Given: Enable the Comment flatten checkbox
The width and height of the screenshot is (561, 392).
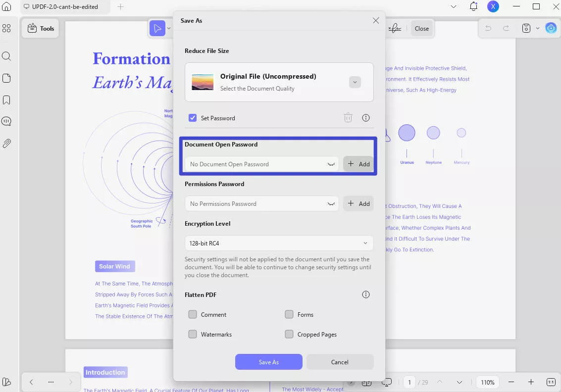Looking at the screenshot, I should click(x=193, y=314).
